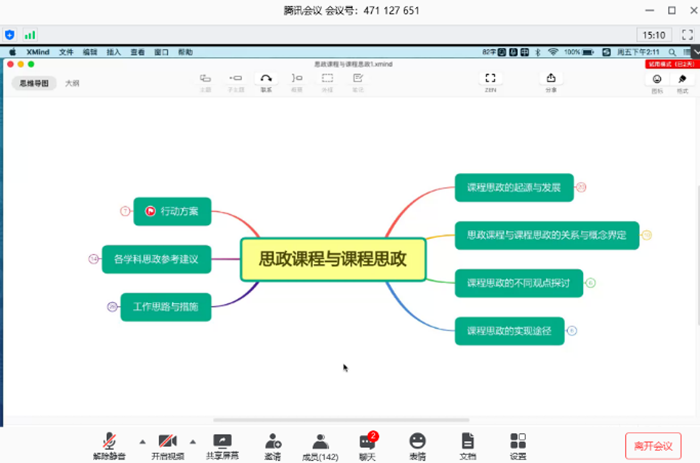Viewport: 700px width, 463px height.
Task: Open the meeting settings icon
Action: click(517, 444)
